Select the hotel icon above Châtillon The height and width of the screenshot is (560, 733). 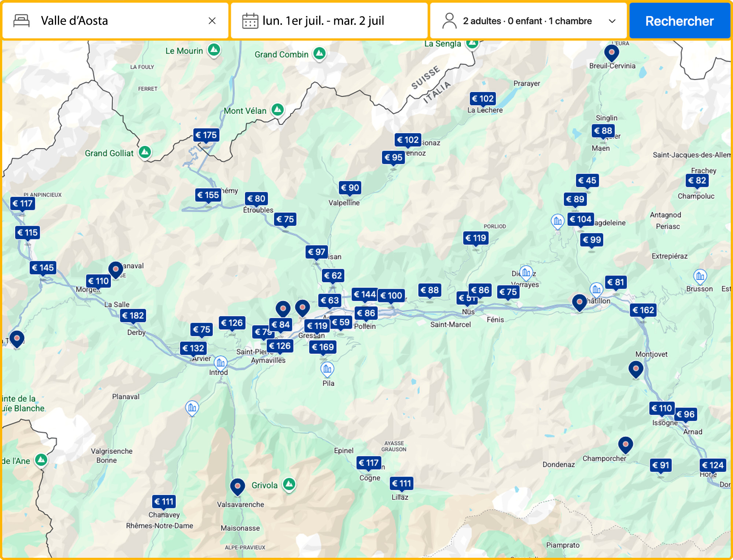click(x=596, y=290)
